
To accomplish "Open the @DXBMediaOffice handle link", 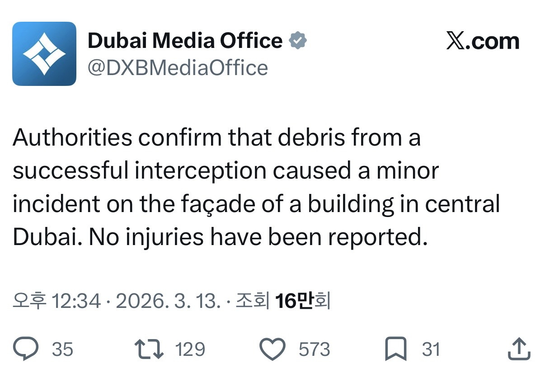I will (x=177, y=68).
